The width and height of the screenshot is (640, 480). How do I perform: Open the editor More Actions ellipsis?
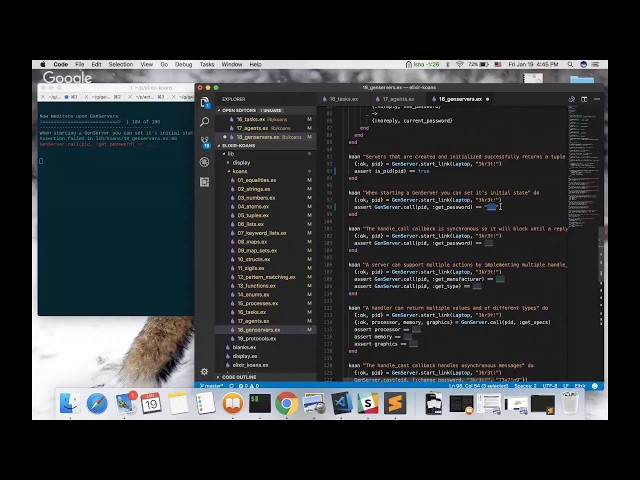tap(597, 99)
